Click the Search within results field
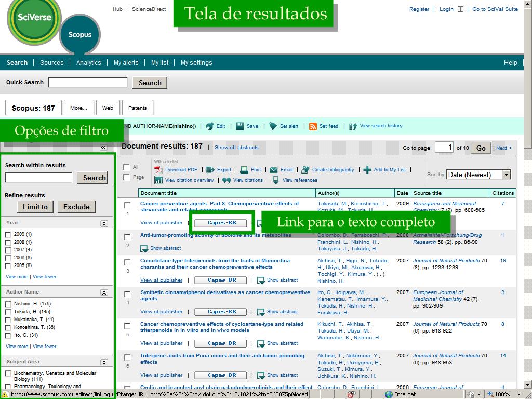This screenshot has height=399, width=532. click(x=38, y=178)
